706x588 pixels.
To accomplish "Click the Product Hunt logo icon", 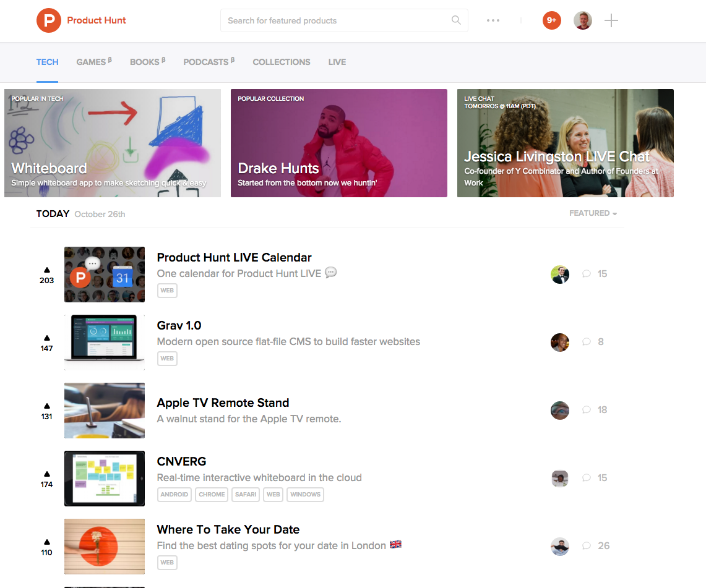I will click(x=49, y=20).
